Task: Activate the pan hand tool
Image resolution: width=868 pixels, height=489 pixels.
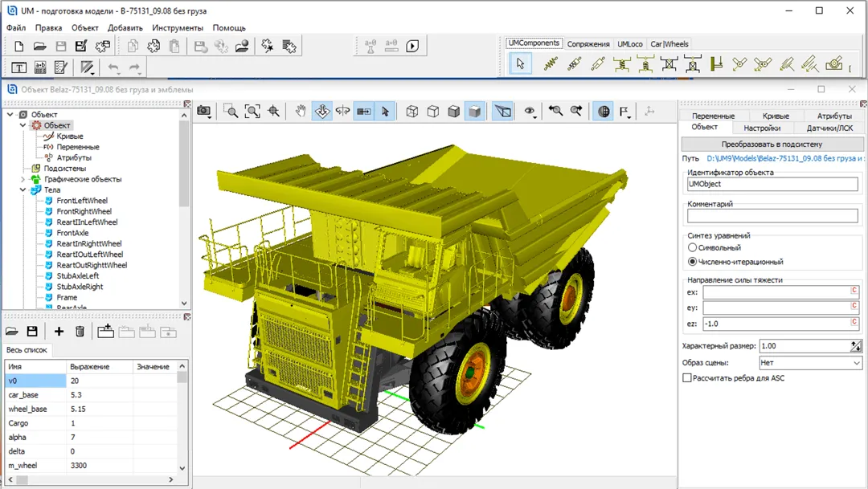Action: click(301, 111)
